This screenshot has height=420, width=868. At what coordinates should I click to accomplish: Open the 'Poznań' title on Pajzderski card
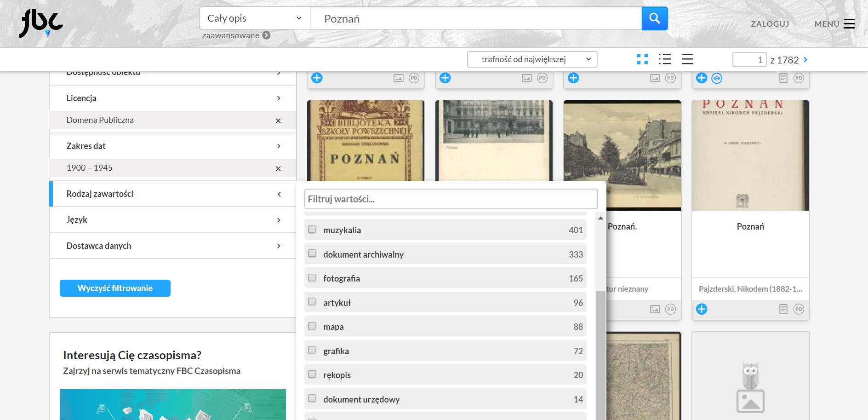(x=750, y=226)
